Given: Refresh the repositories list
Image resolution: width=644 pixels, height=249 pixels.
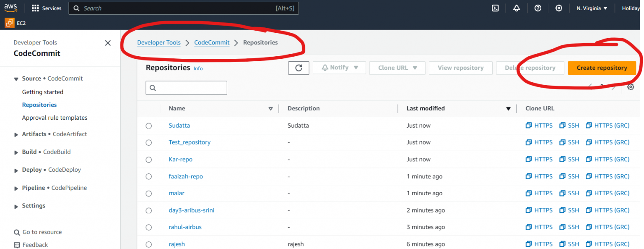Looking at the screenshot, I should coord(299,68).
